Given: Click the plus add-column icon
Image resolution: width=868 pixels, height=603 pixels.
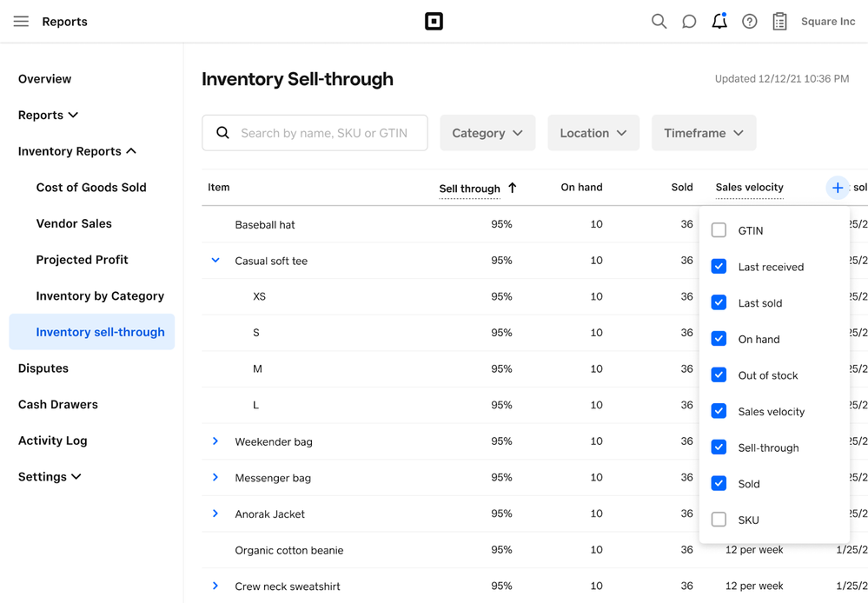Looking at the screenshot, I should point(837,188).
